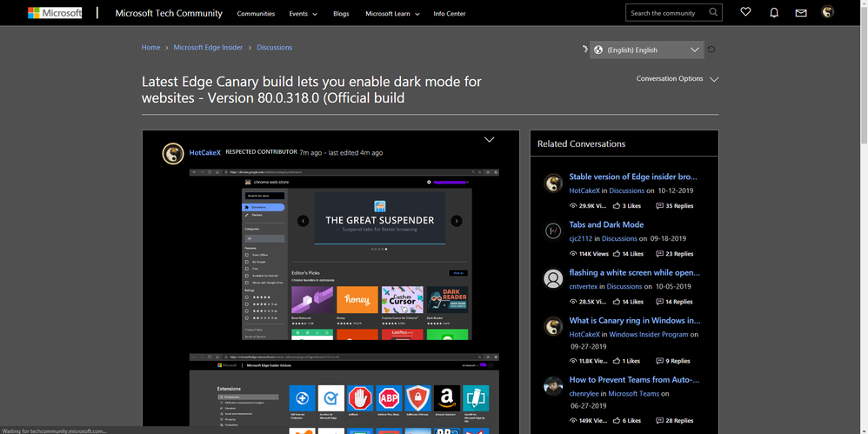Click the 35 Replies comment icon
The height and width of the screenshot is (434, 868).
[659, 206]
